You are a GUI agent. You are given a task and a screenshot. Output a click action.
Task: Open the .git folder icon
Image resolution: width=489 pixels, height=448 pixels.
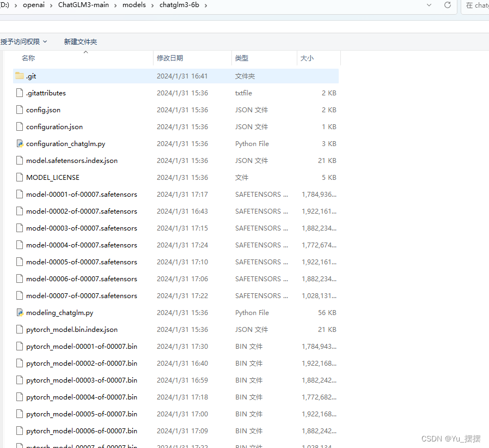pos(20,76)
